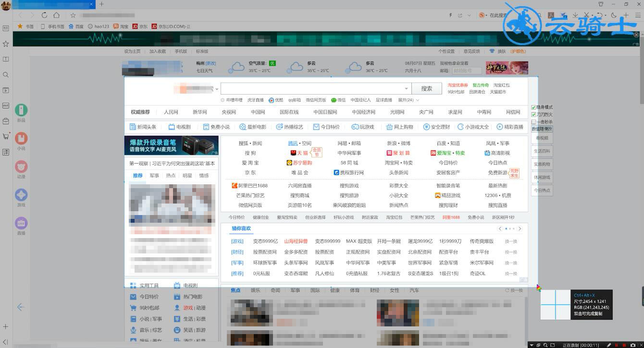
Task: Open the 小说 sidebar shortcut
Action: pos(21,141)
